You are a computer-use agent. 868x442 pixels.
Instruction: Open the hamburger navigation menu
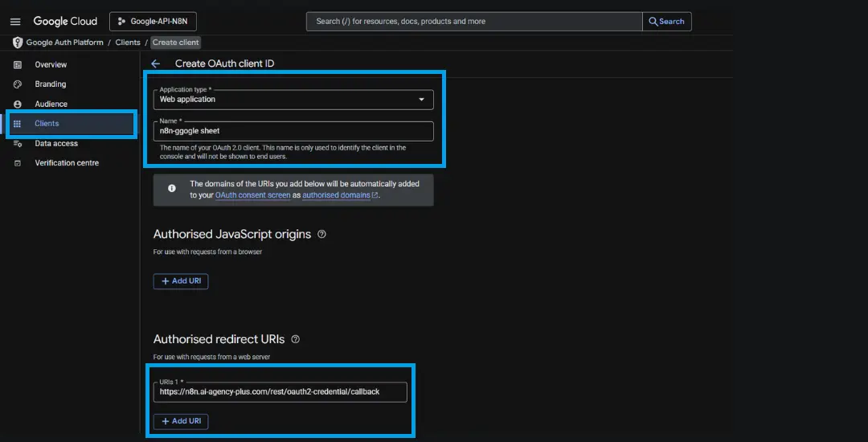pyautogui.click(x=15, y=22)
